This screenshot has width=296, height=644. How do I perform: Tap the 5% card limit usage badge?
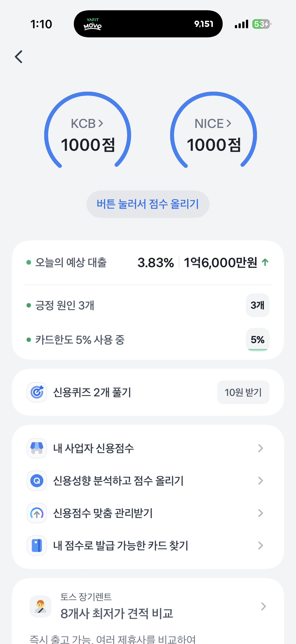coord(257,339)
